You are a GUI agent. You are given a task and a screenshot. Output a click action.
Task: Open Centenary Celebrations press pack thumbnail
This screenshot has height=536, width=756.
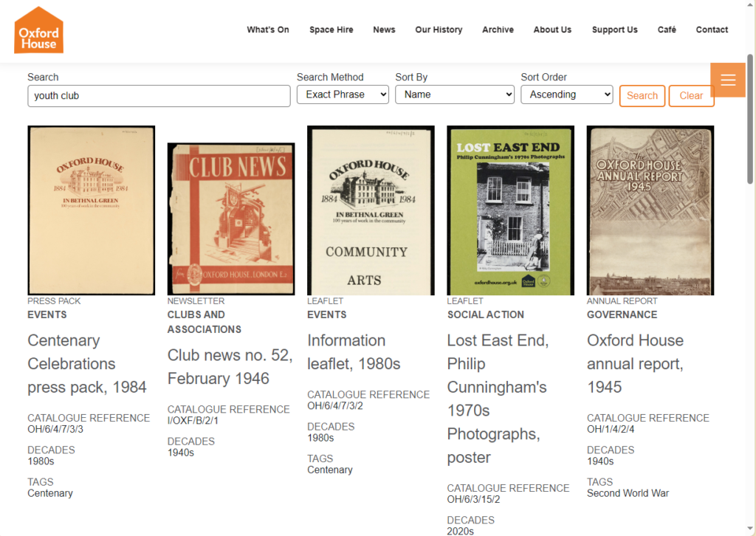91,210
